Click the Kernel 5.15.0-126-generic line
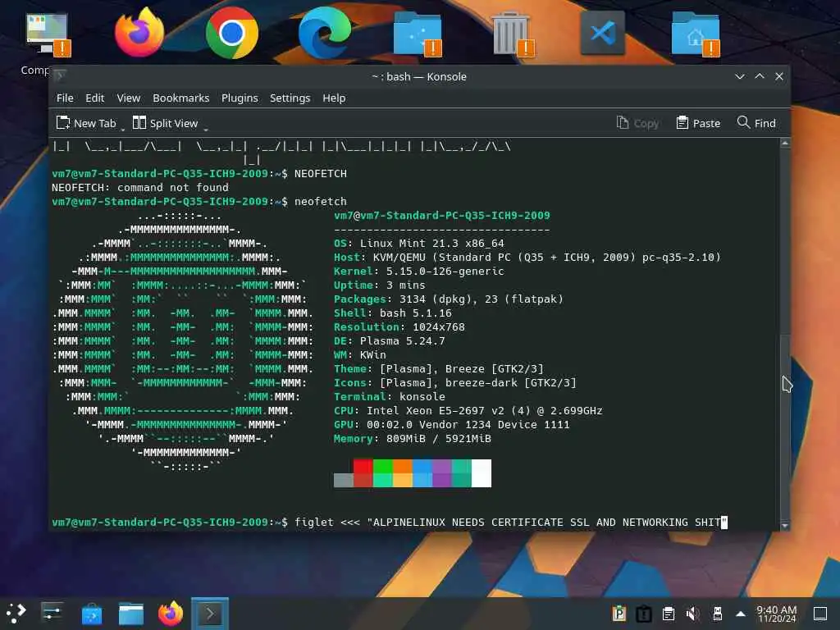Image resolution: width=840 pixels, height=630 pixels. pos(419,271)
